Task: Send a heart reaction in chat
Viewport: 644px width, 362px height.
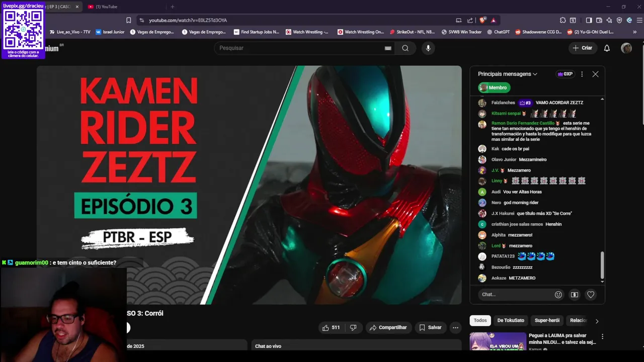Action: pos(591,295)
